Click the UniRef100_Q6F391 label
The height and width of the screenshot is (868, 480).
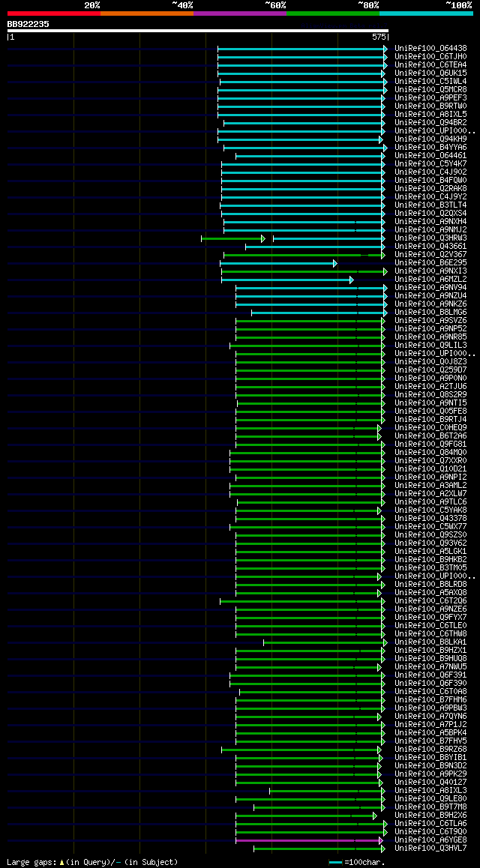pos(430,675)
